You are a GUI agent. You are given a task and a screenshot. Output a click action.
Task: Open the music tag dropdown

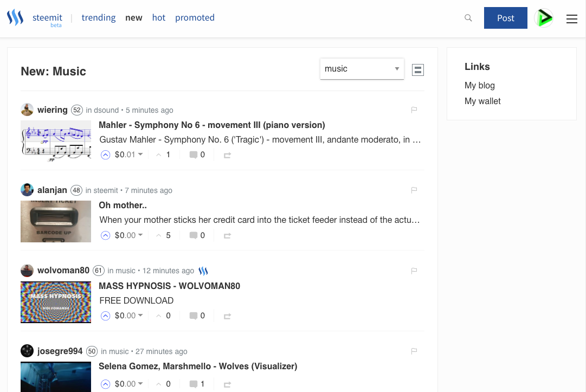coord(362,69)
